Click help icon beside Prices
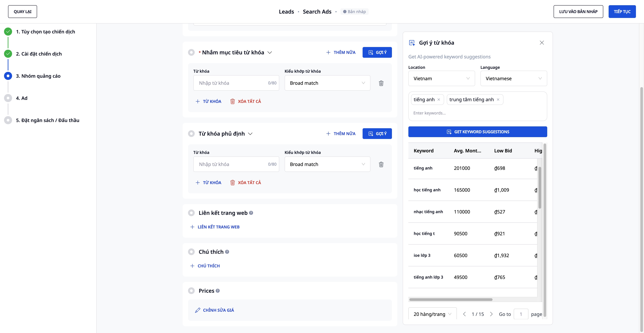This screenshot has width=644, height=333. coord(218,291)
